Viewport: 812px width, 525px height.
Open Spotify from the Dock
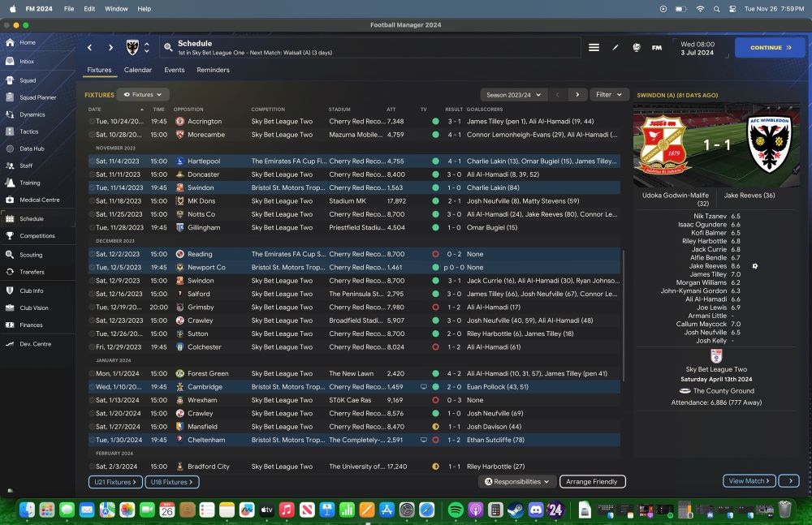(x=456, y=510)
